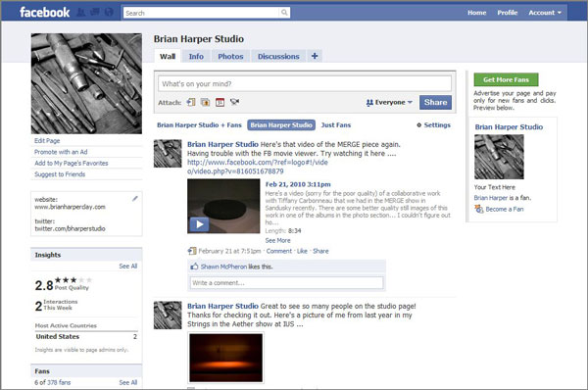Click the main page profile picture
The image size is (588, 390).
click(x=86, y=83)
